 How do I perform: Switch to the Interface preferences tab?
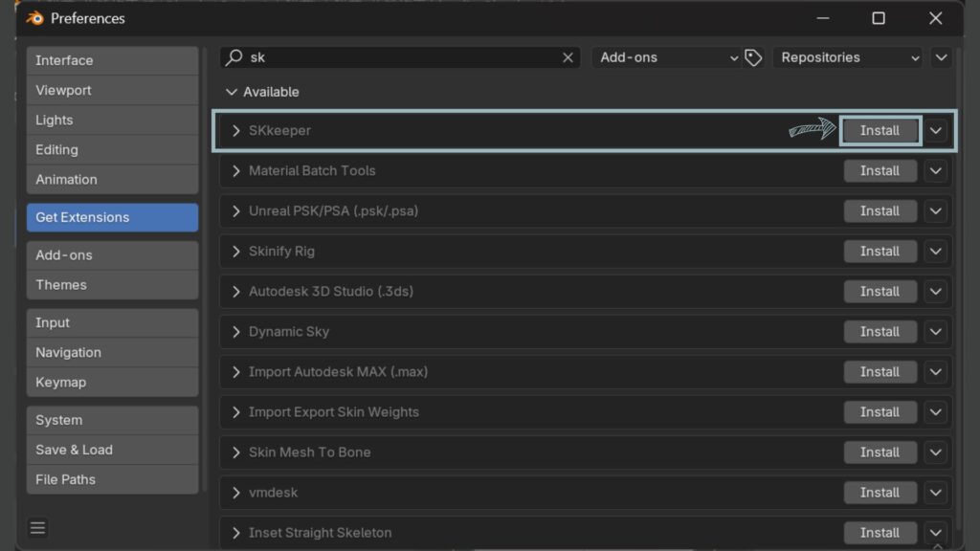click(113, 60)
